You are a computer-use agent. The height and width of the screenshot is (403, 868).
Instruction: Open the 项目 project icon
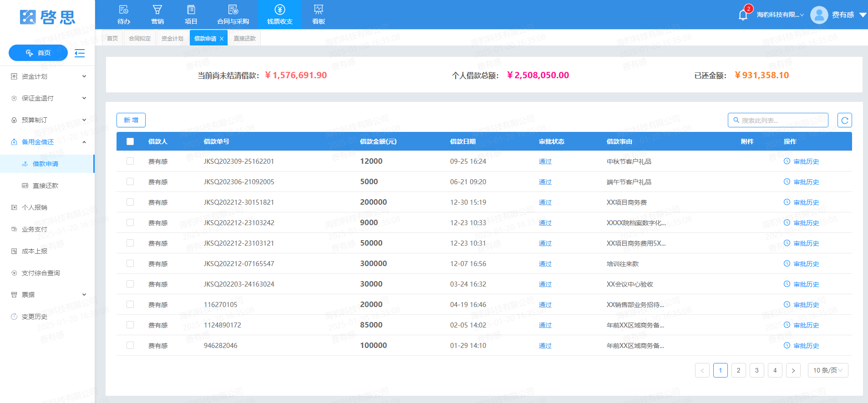pos(191,10)
